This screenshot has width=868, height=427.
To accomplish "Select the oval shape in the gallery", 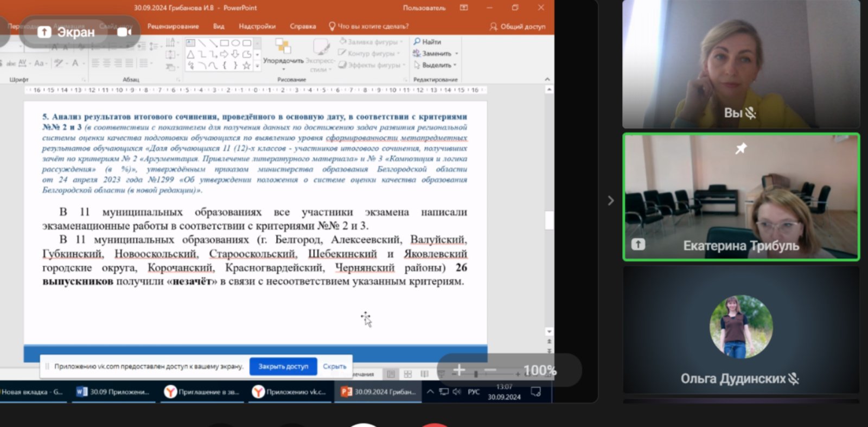I will click(235, 43).
